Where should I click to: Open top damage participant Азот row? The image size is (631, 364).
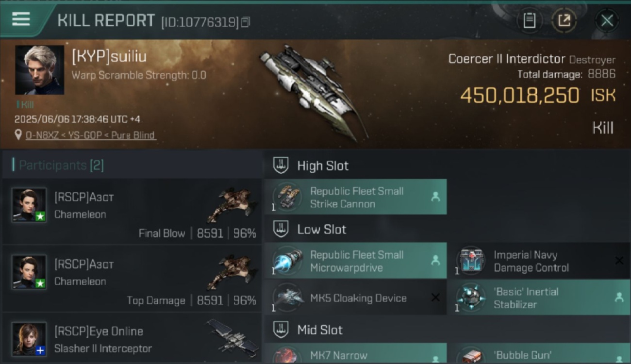tap(132, 279)
